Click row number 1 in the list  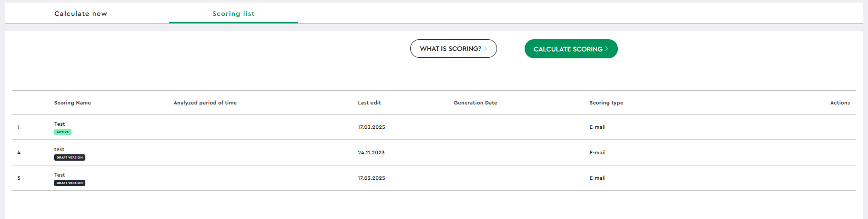pos(19,127)
